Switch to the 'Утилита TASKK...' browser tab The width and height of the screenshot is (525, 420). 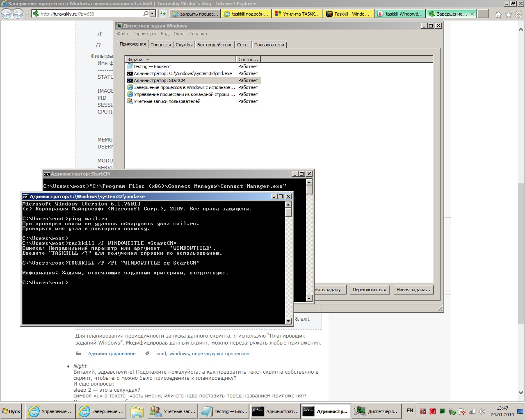297,14
